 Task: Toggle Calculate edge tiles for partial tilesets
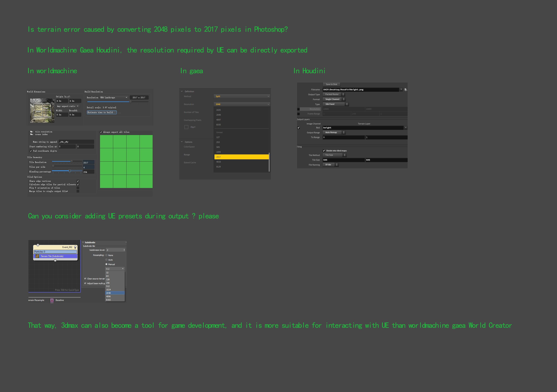tap(78, 184)
